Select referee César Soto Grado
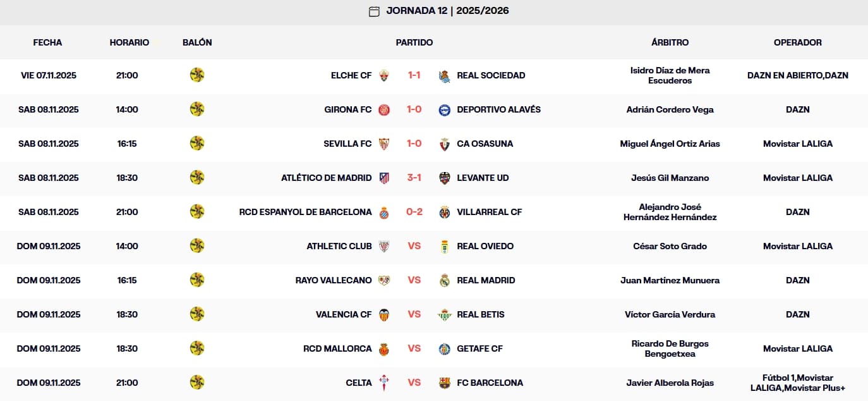 point(670,246)
